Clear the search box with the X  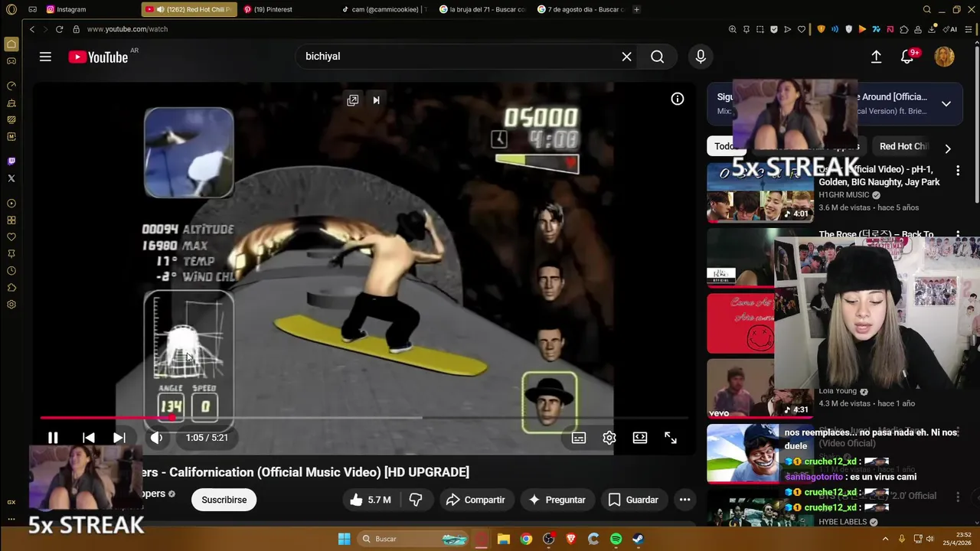626,57
